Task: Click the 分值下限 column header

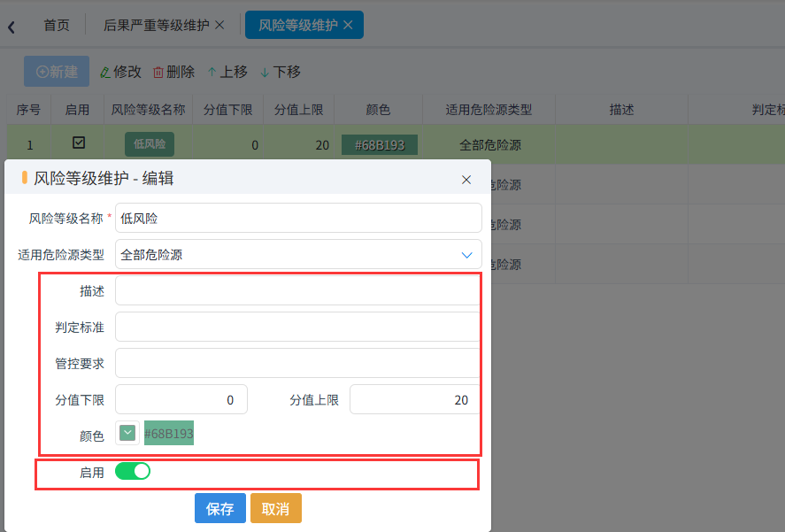Action: point(227,110)
